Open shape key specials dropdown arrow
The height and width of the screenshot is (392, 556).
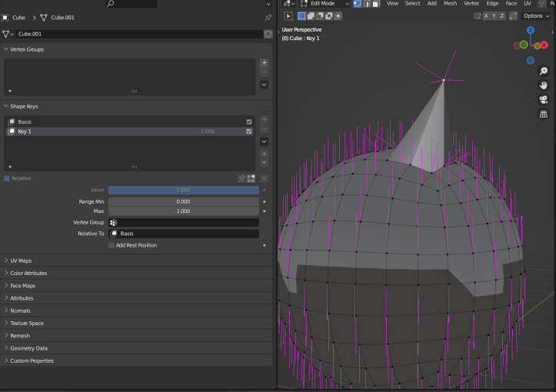pos(265,141)
